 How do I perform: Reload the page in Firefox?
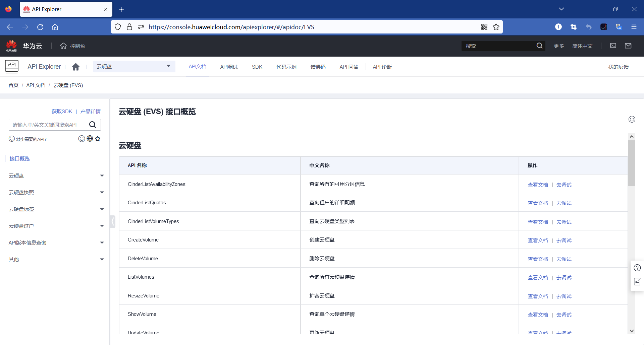pyautogui.click(x=40, y=27)
